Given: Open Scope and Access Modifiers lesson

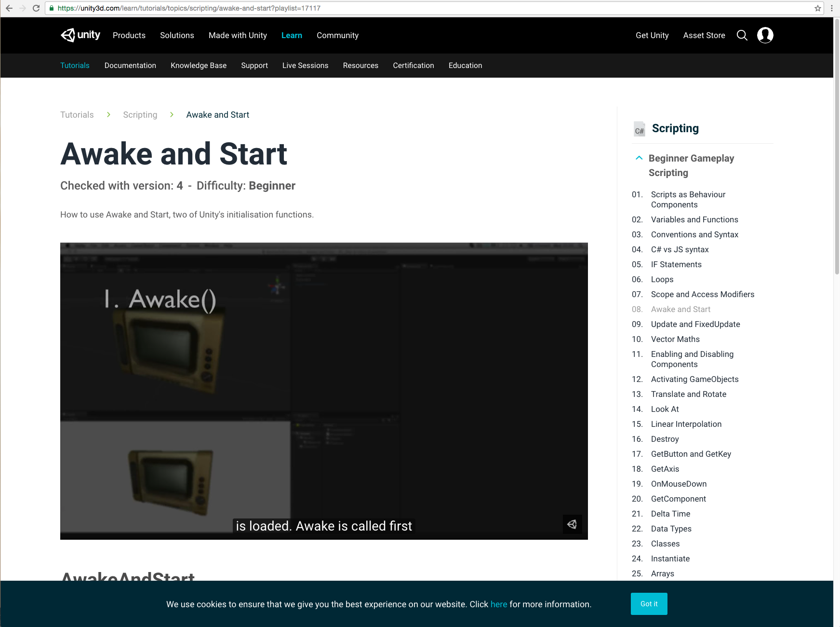Looking at the screenshot, I should pos(703,294).
